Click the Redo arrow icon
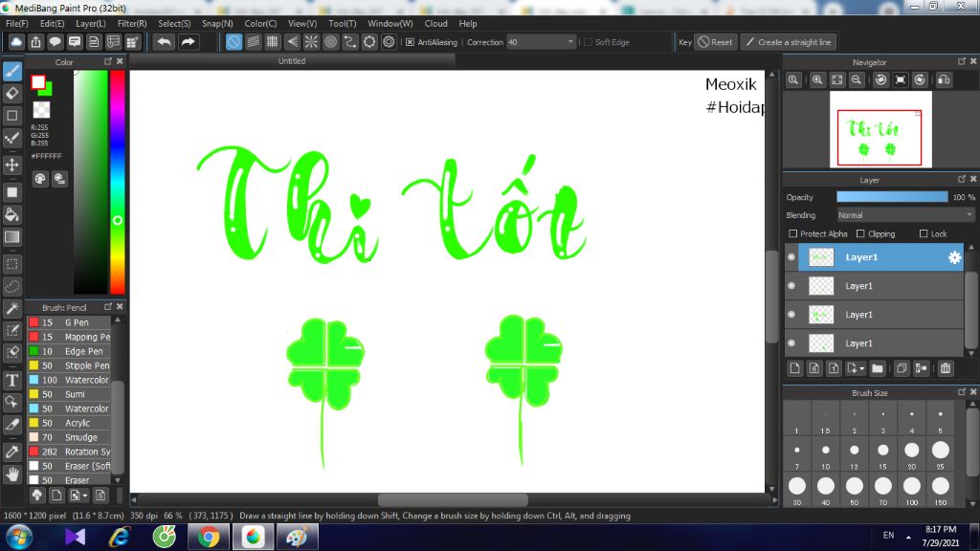The height and width of the screenshot is (551, 980). (188, 42)
